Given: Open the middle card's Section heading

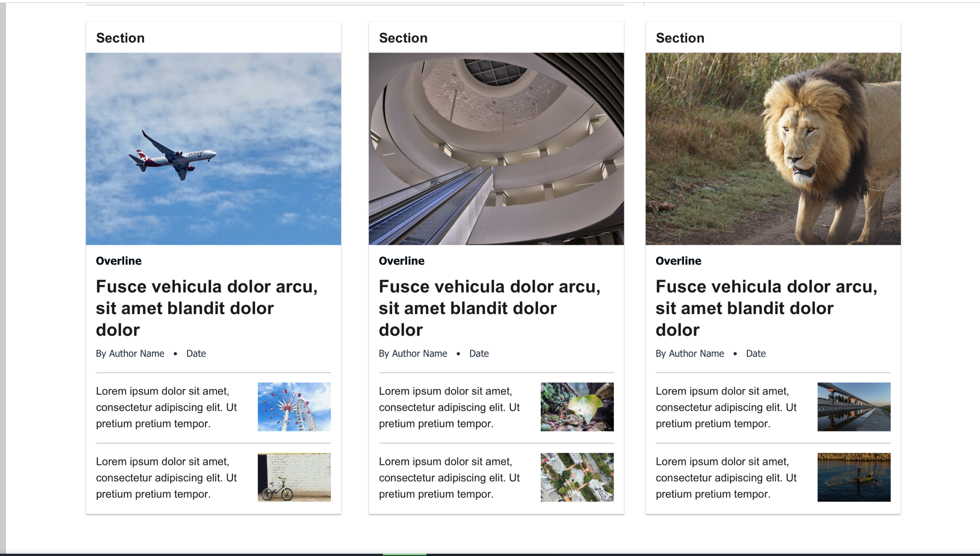Looking at the screenshot, I should (x=403, y=38).
